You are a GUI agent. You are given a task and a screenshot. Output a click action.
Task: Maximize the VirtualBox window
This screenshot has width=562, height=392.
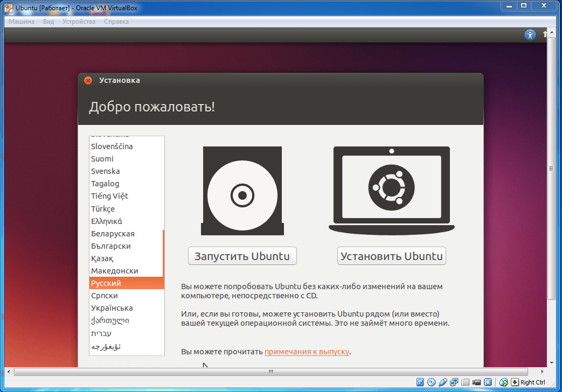(x=524, y=5)
